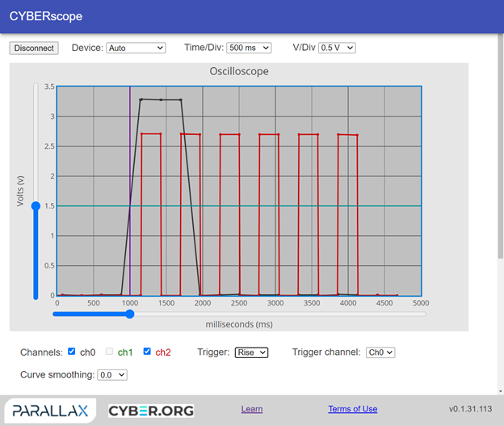
Task: Open the Curve smoothing dropdown showing 0.0
Action: coord(112,375)
